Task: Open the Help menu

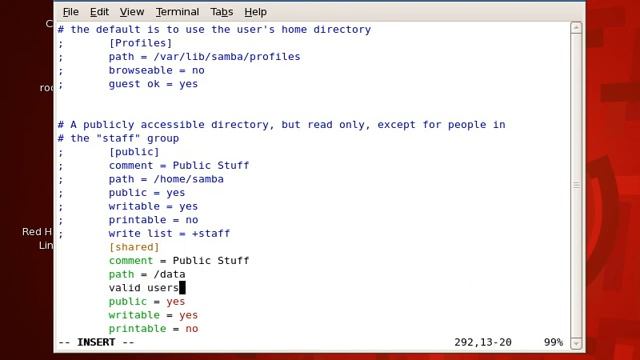Action: pyautogui.click(x=256, y=12)
